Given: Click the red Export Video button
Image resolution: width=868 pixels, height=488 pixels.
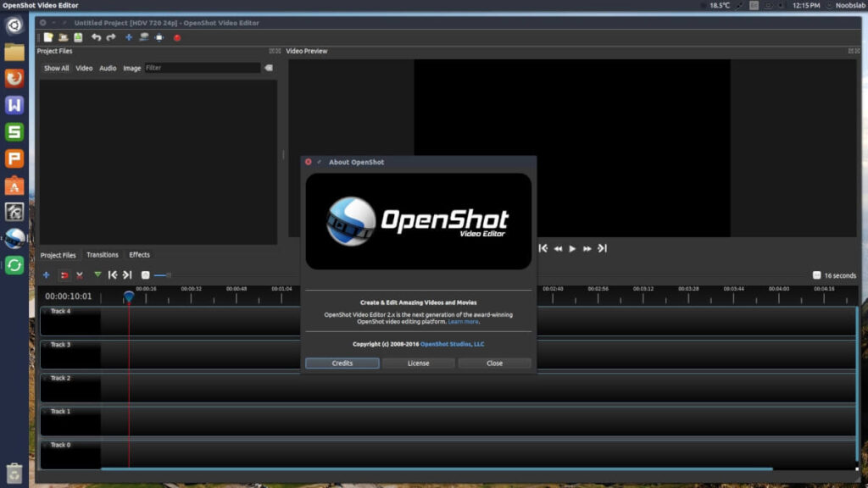Looking at the screenshot, I should (x=177, y=37).
